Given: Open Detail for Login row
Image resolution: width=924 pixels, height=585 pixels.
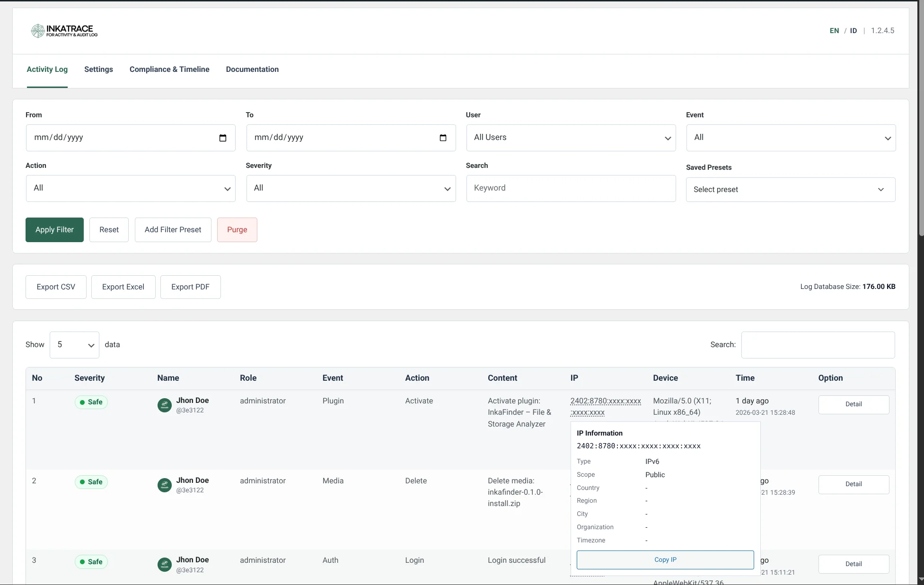Looking at the screenshot, I should pos(854,564).
